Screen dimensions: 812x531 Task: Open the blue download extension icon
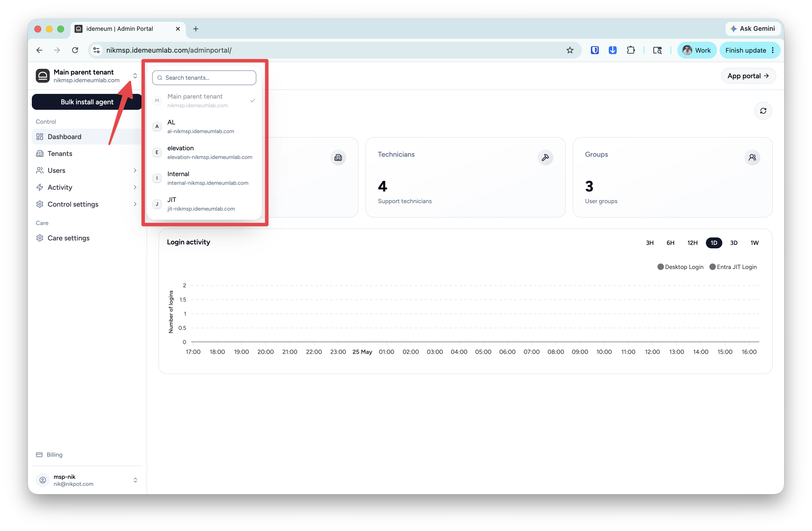(612, 50)
